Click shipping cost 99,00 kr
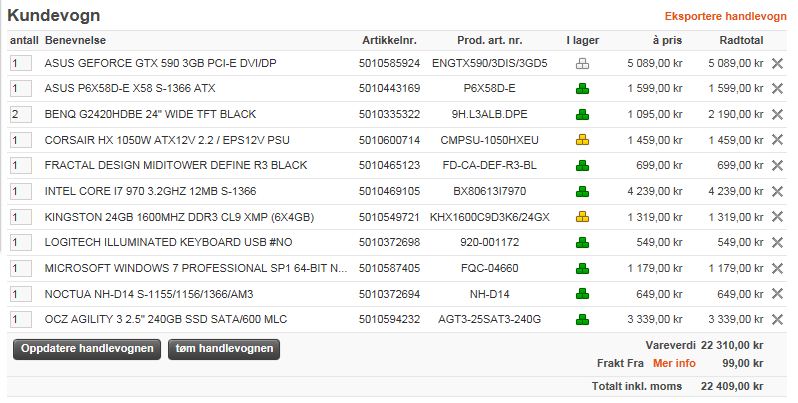The height and width of the screenshot is (403, 798). [743, 363]
